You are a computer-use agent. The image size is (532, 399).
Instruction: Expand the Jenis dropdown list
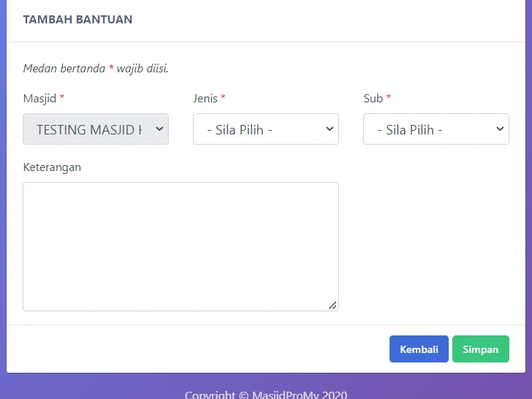265,129
